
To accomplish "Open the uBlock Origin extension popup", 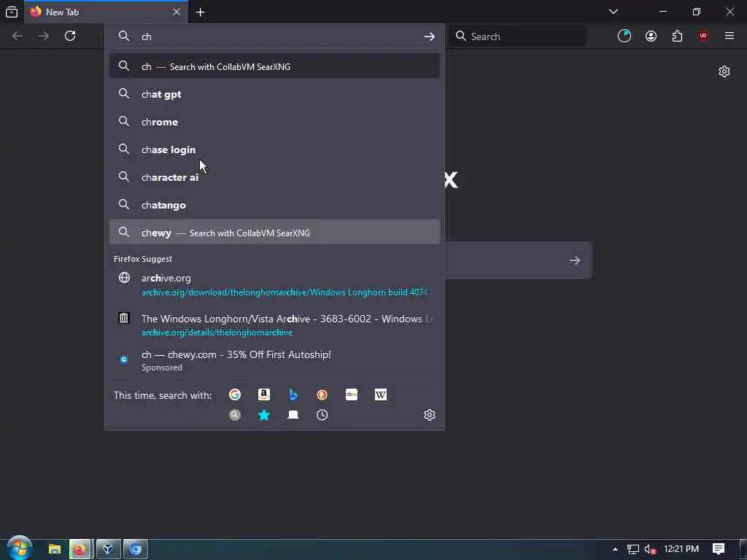I will coord(703,36).
